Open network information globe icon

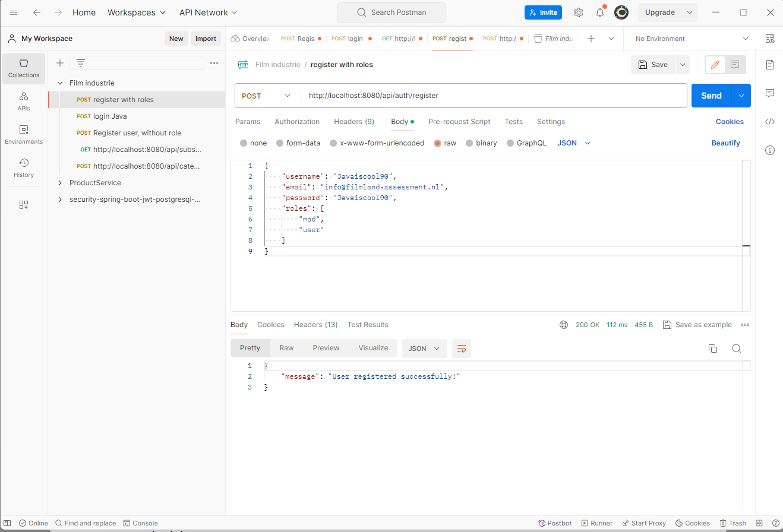[x=564, y=325]
